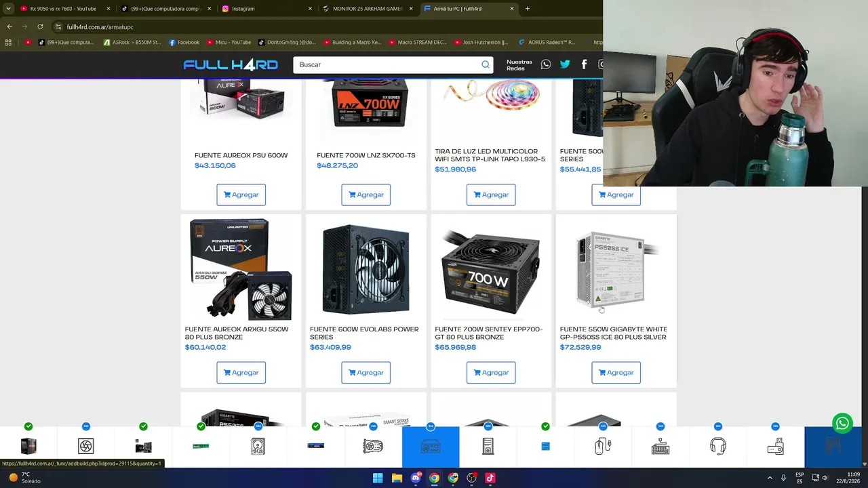868x488 pixels.
Task: Open the Macro STREAM DEC... bookmark
Action: pos(418,42)
